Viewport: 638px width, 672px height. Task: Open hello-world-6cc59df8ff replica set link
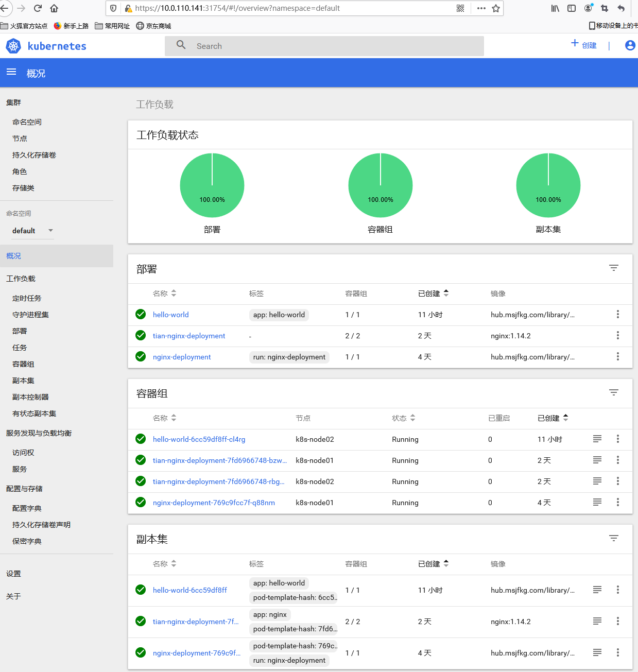coord(189,590)
